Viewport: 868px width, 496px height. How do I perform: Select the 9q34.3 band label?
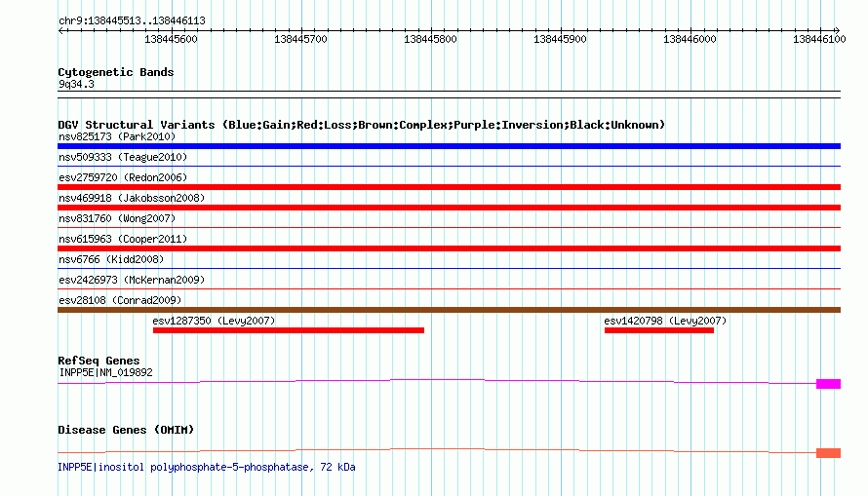pos(76,84)
